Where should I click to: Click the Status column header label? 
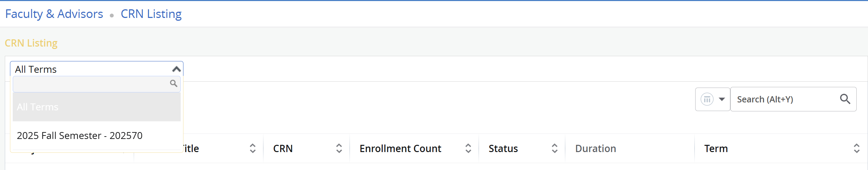click(x=503, y=149)
